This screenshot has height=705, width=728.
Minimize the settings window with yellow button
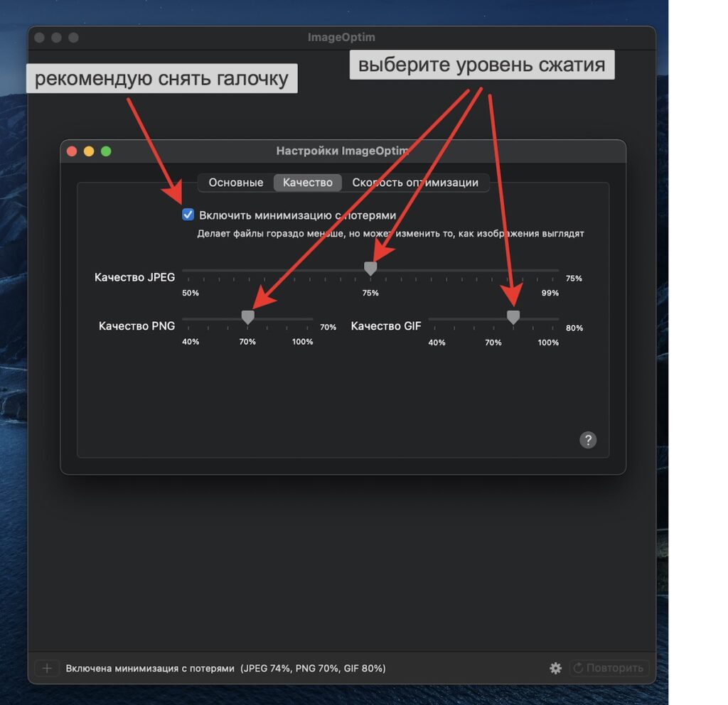89,151
